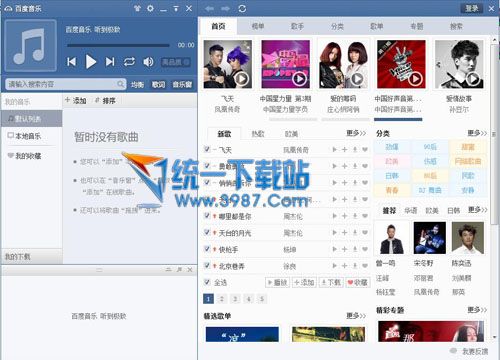Screen dimensions: 500x360
Task: Open the 专辑 tab
Action: tap(417, 26)
